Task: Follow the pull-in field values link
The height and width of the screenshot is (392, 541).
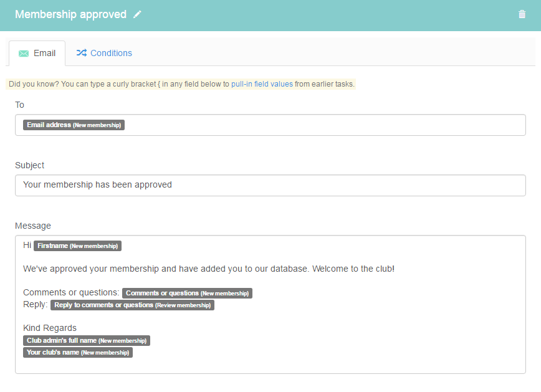Action: (262, 84)
